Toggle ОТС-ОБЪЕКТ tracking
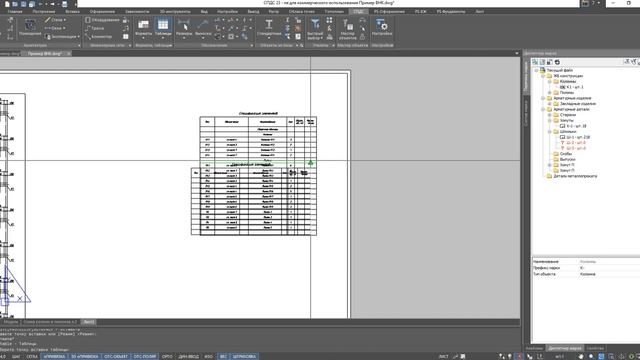Image resolution: width=640 pixels, height=360 pixels. pos(116,356)
